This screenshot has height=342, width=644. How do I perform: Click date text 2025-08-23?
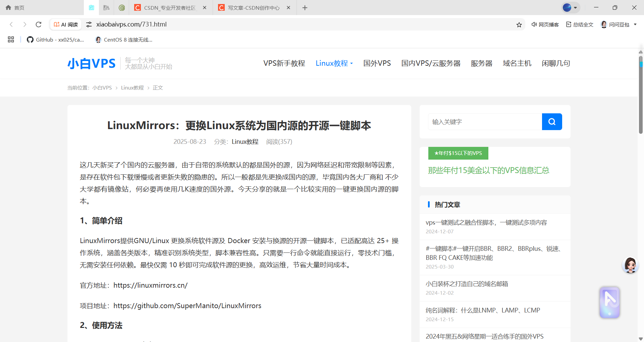pyautogui.click(x=190, y=142)
